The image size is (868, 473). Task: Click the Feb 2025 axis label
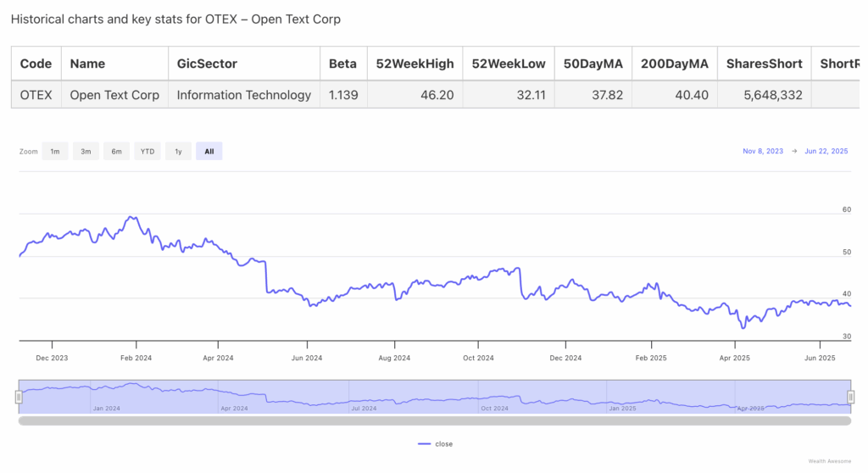[x=651, y=358]
